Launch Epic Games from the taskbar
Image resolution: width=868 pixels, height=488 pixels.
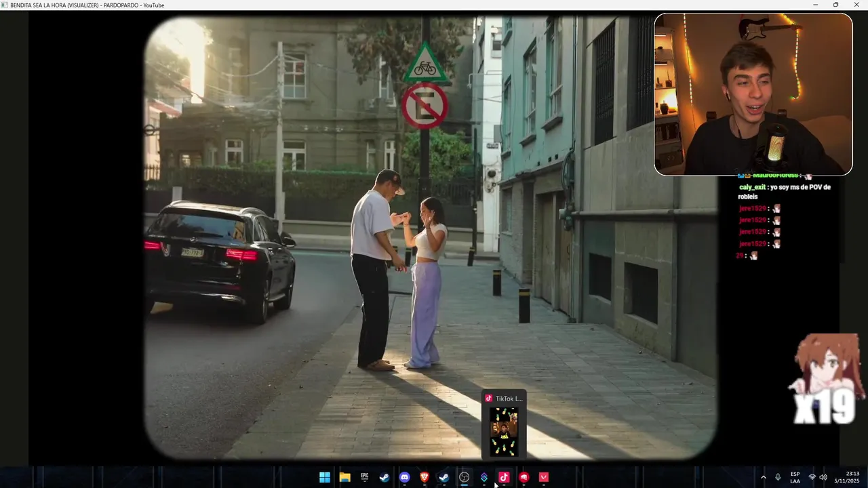click(365, 477)
